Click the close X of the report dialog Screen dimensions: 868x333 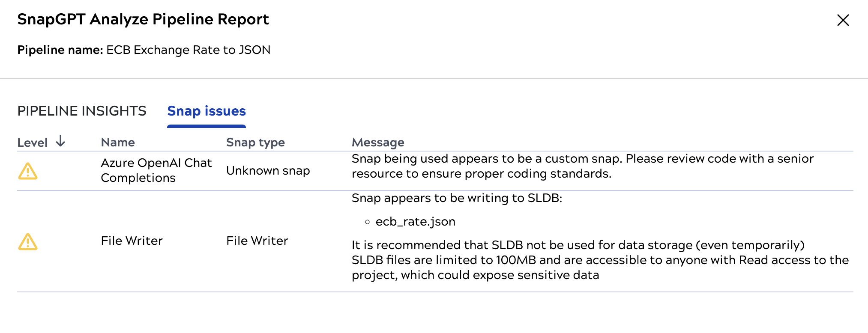pos(843,20)
